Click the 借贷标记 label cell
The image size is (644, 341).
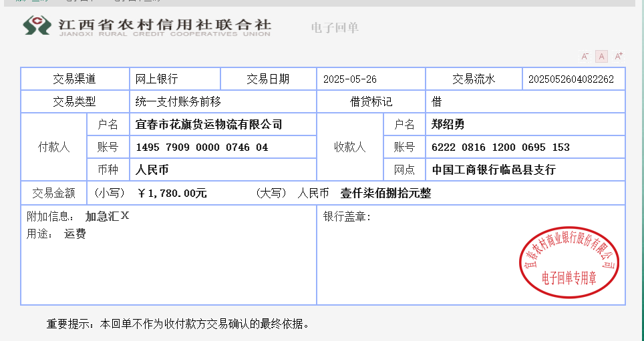coord(371,101)
